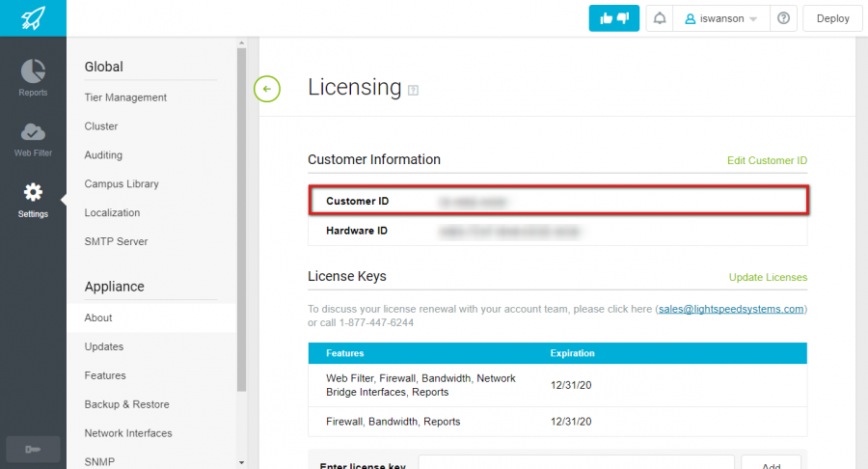The height and width of the screenshot is (469, 868).
Task: Click the Customer ID label
Action: (357, 201)
